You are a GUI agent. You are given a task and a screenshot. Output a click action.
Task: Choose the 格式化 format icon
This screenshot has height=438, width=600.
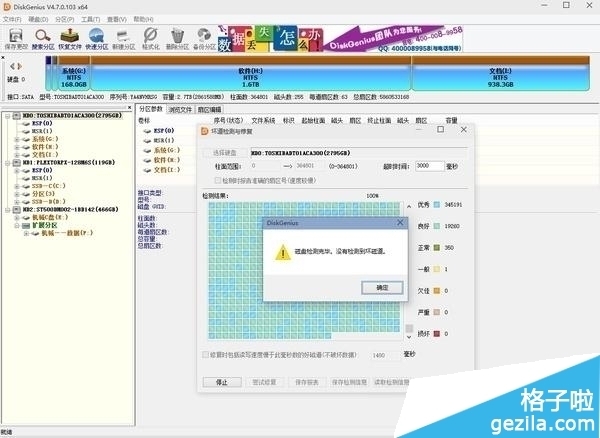[x=150, y=39]
